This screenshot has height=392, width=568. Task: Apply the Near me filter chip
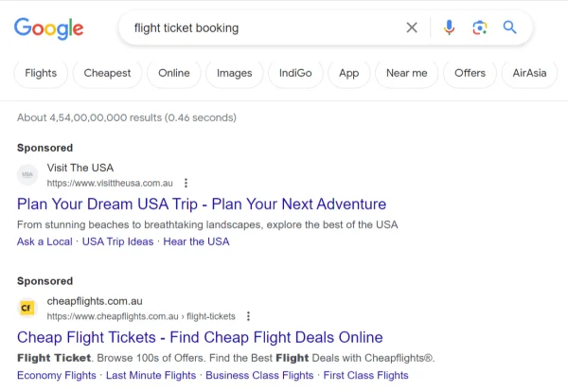(406, 73)
